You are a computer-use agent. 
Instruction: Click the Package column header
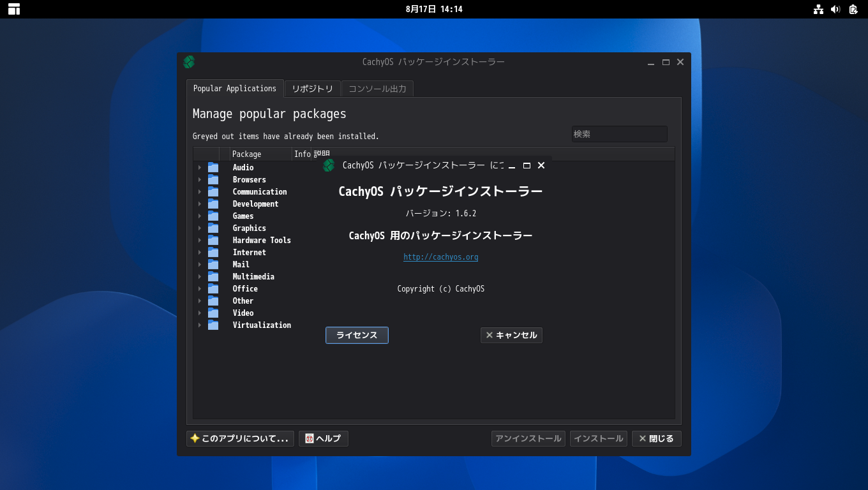[260, 154]
